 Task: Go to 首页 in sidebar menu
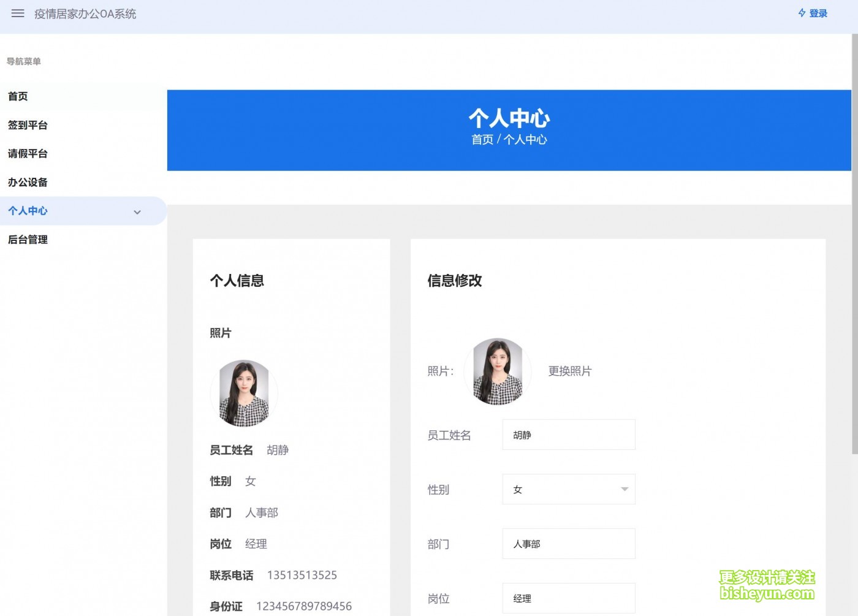[x=83, y=96]
